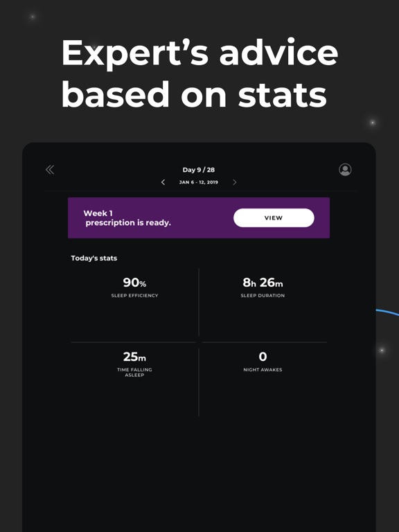
Task: Click the NIGHT AWAKES label
Action: [x=263, y=370]
